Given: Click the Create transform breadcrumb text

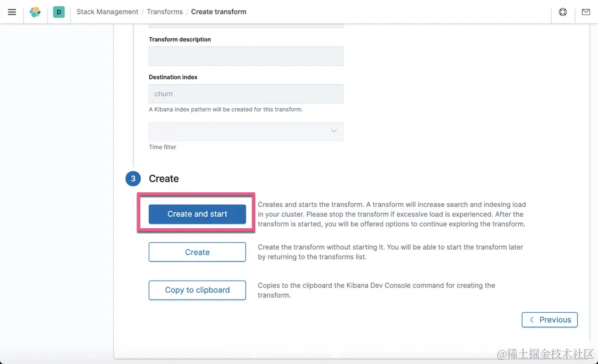Looking at the screenshot, I should pos(219,12).
